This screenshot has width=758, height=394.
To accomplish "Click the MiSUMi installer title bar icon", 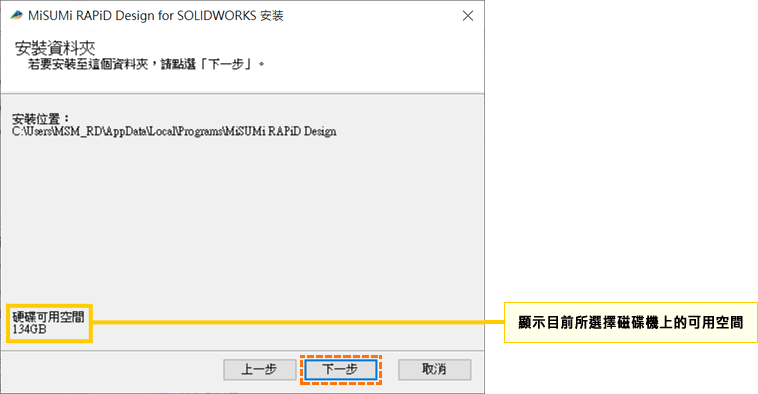I will [x=16, y=15].
